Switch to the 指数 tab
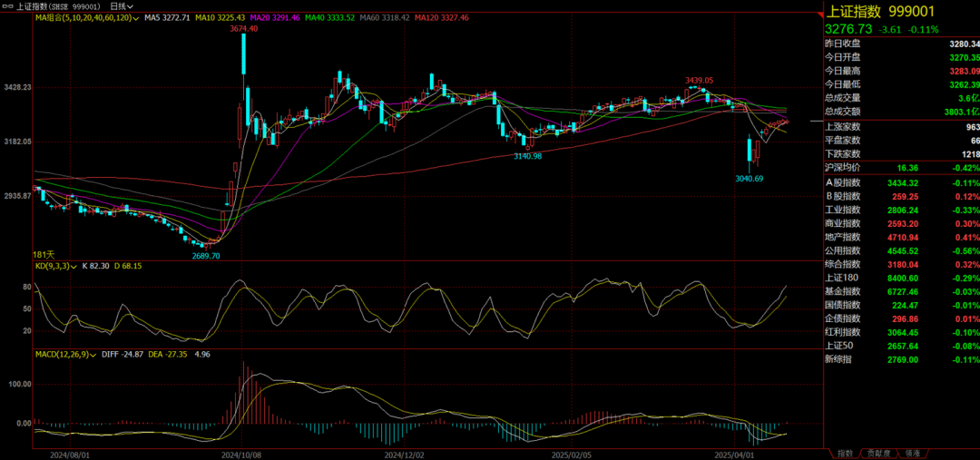Image resolution: width=980 pixels, height=460 pixels. [x=845, y=453]
